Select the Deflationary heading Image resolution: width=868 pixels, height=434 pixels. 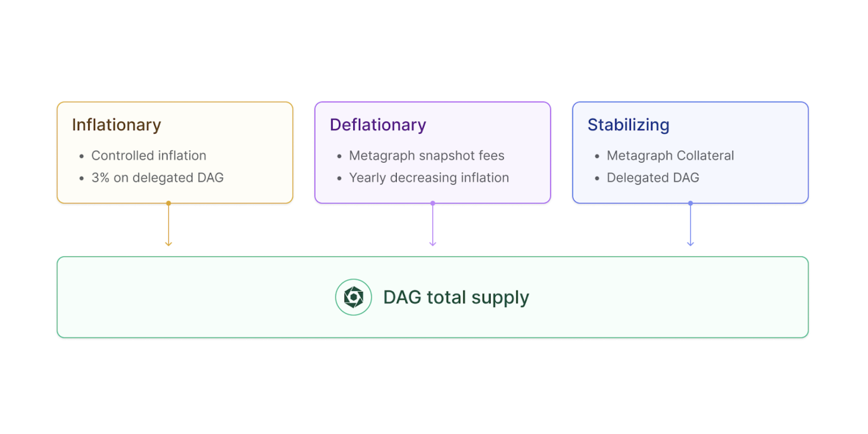[378, 125]
